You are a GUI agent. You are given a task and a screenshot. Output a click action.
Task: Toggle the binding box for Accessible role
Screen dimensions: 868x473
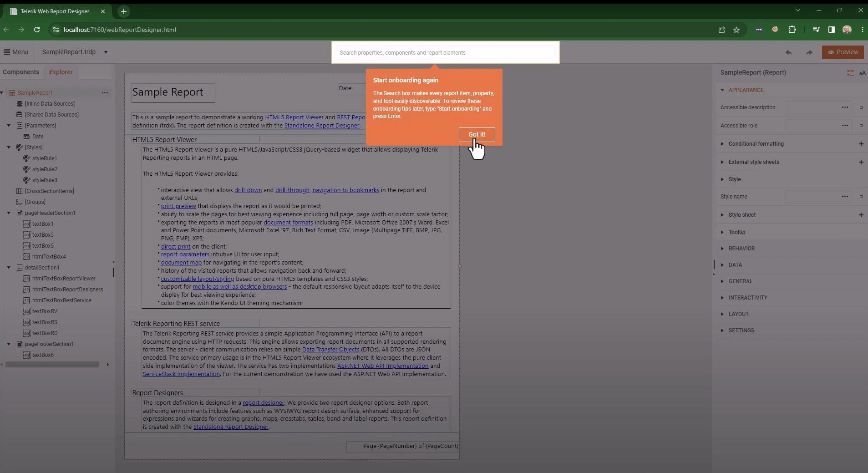point(862,126)
